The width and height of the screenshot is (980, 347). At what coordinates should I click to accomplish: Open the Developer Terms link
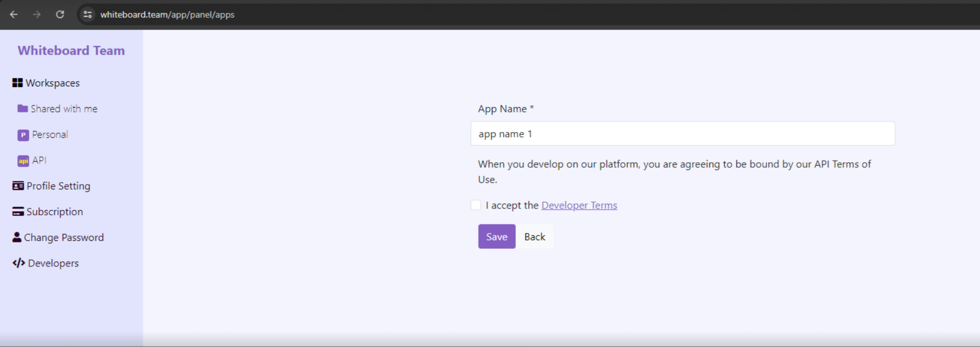(x=579, y=205)
